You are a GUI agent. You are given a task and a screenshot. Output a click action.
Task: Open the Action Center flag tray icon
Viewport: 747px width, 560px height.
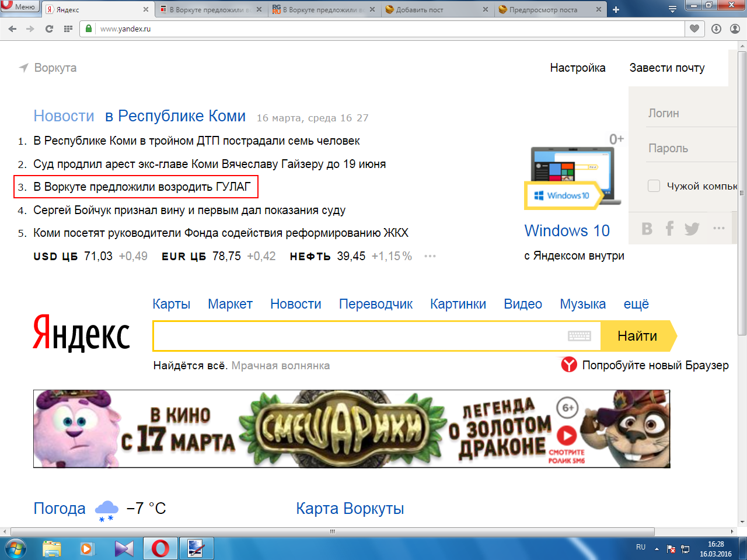pyautogui.click(x=671, y=549)
